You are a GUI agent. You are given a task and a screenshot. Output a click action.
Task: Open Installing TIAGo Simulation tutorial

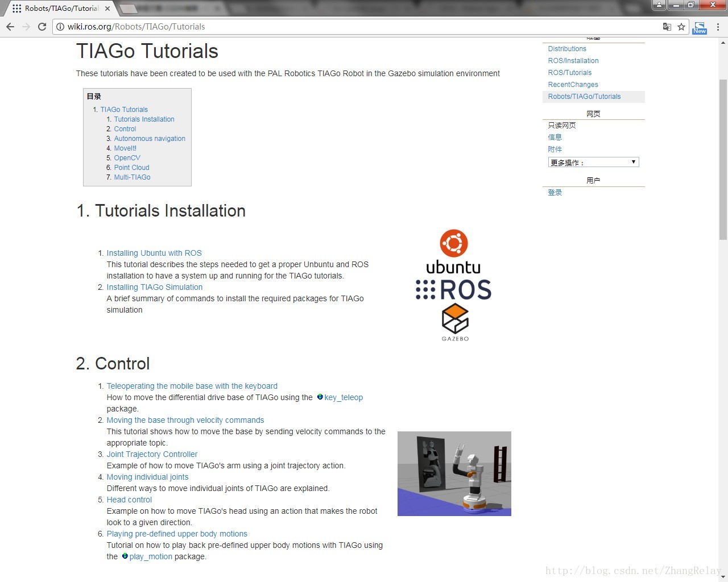pos(155,287)
